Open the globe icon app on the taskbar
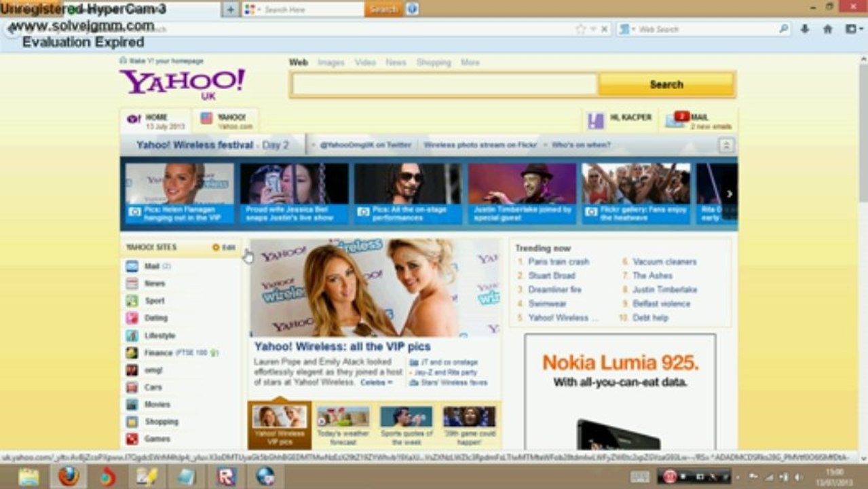The height and width of the screenshot is (489, 868). click(265, 477)
